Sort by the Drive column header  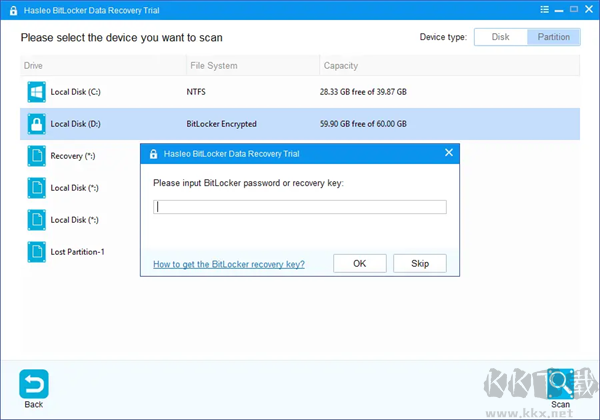103,66
